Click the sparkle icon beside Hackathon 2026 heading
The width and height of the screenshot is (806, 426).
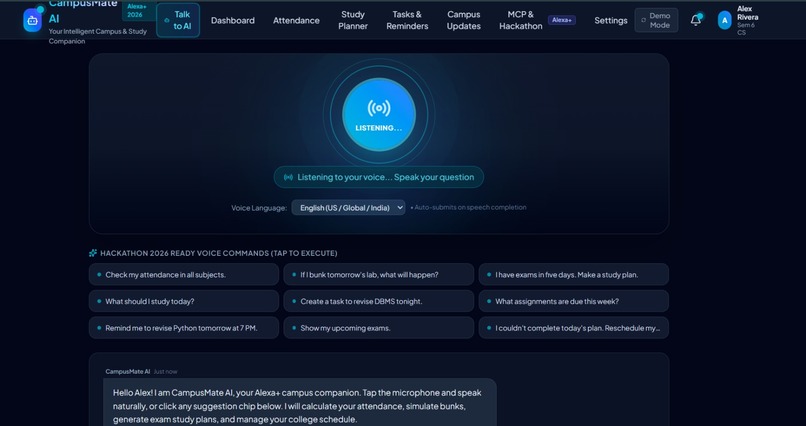[x=93, y=253]
